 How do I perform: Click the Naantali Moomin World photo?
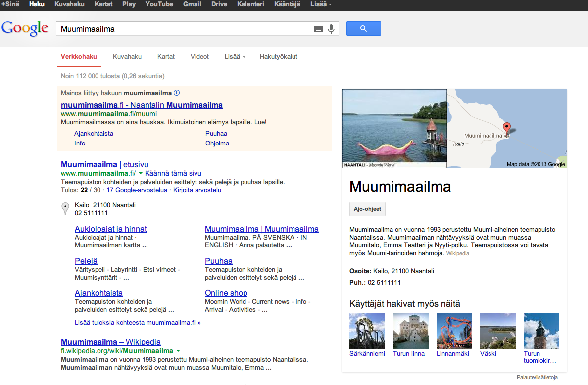point(394,129)
